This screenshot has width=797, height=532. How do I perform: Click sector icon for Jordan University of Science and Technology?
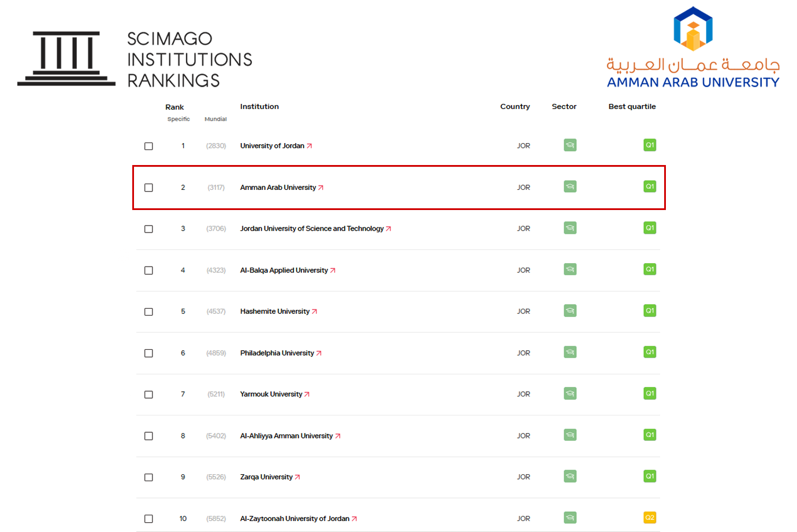point(570,228)
